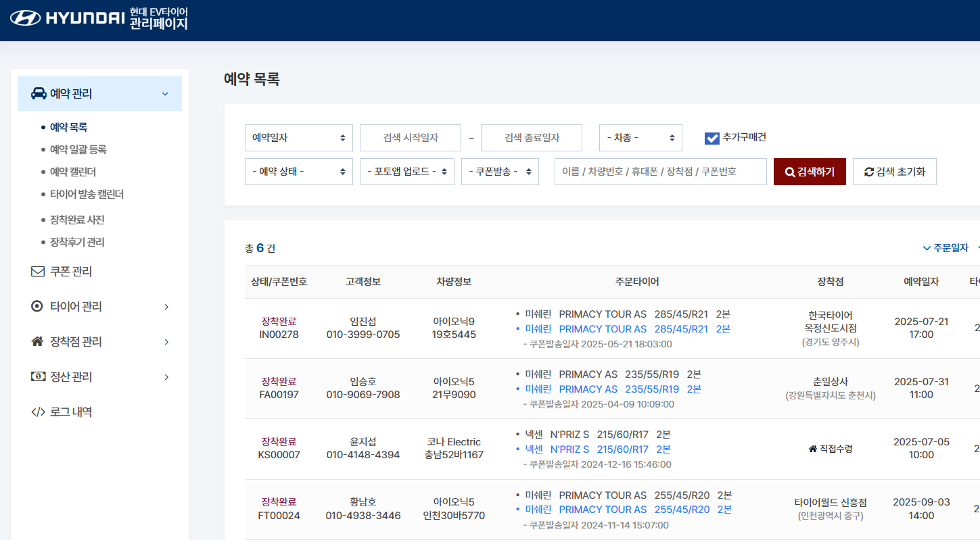This screenshot has width=980, height=540.
Task: Click the money icon for 정산 관리
Action: click(x=38, y=377)
